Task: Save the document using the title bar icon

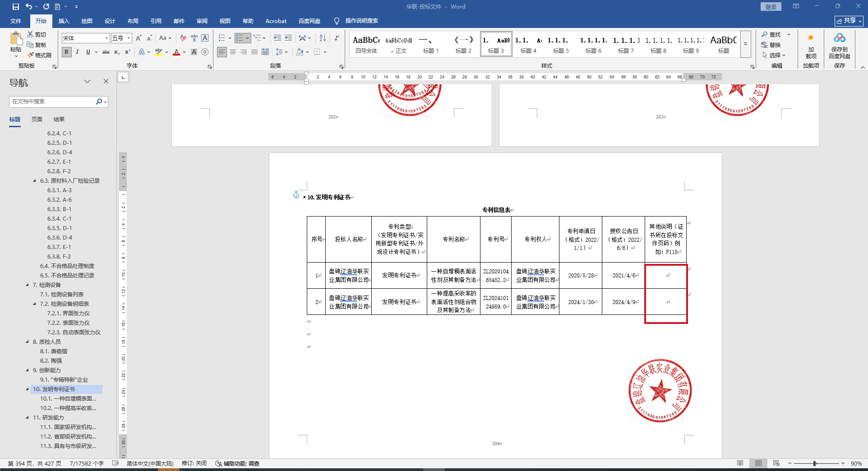Action: 16,7
